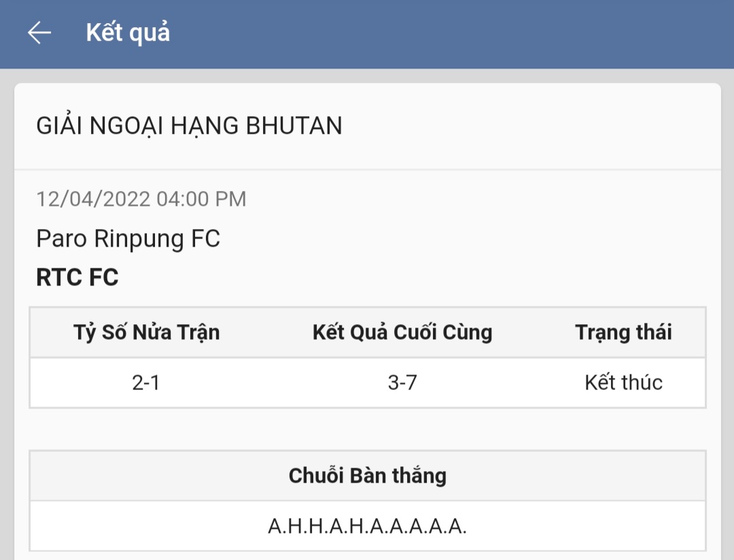Click the Tỷ Số Nửa Trận column header
Viewport: 734px width, 560px height.
tap(146, 332)
